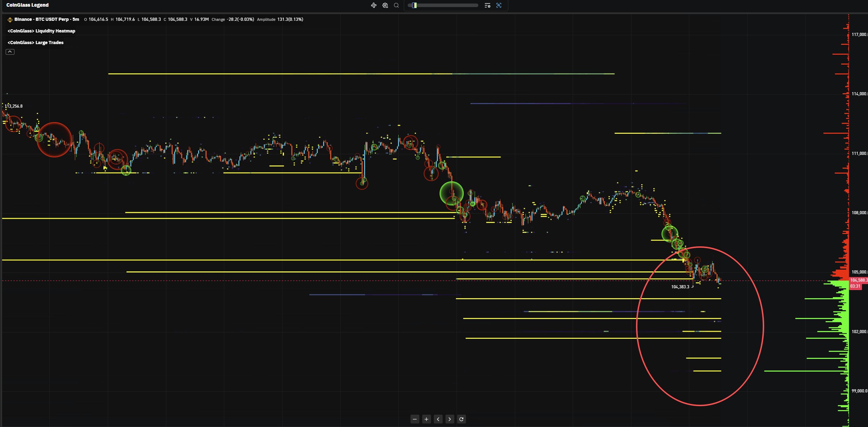The image size is (868, 427).
Task: Click the heatmap threshold slider handle
Action: tap(415, 5)
